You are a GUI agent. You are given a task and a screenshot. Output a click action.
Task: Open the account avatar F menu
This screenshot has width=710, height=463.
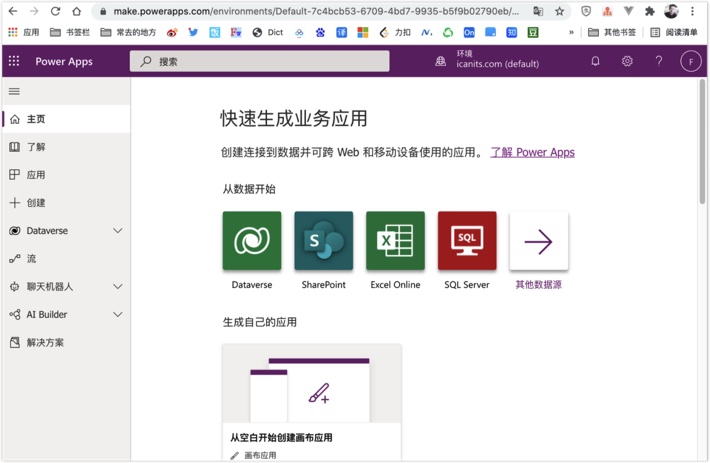pos(691,62)
